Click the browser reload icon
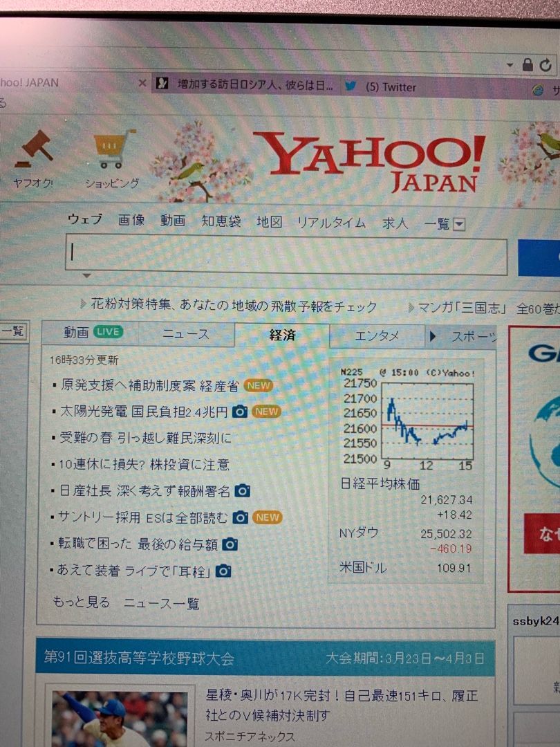 point(545,65)
